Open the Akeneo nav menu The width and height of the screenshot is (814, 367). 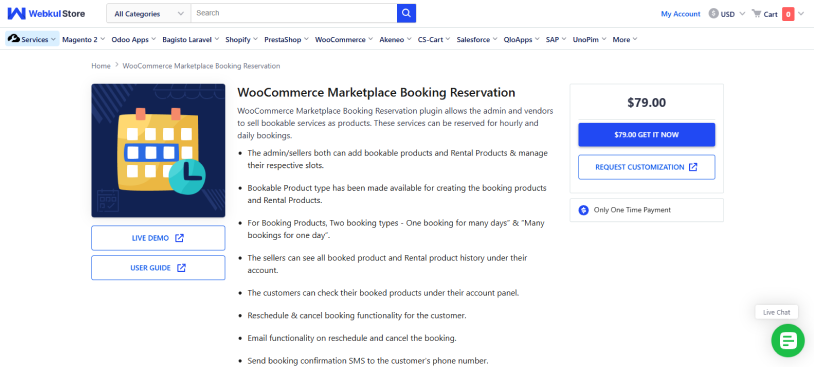click(396, 39)
